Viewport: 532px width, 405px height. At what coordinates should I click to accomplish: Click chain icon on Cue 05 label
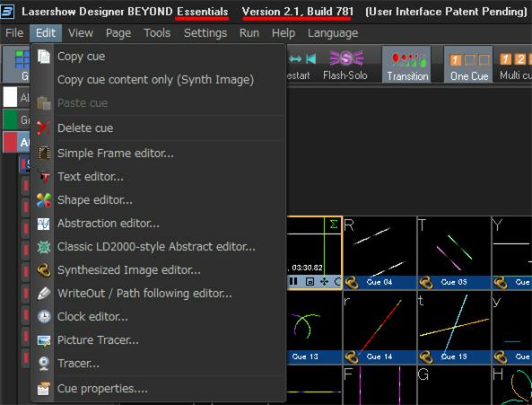click(x=426, y=283)
